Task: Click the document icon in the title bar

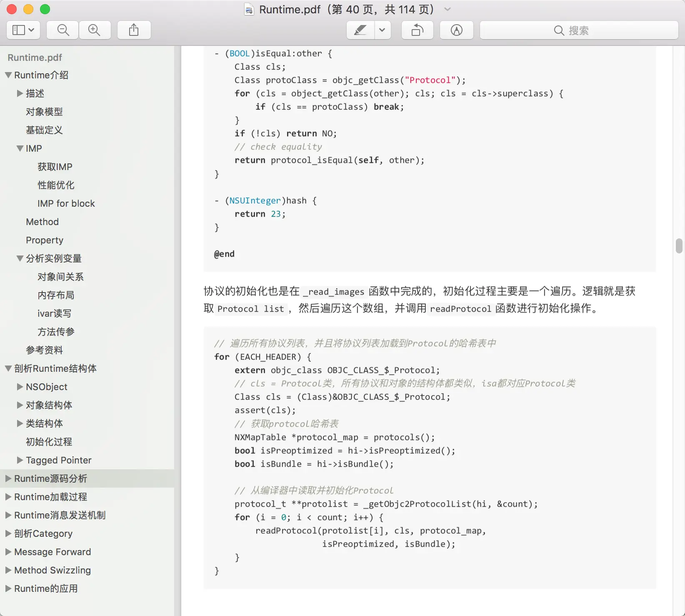Action: point(249,10)
